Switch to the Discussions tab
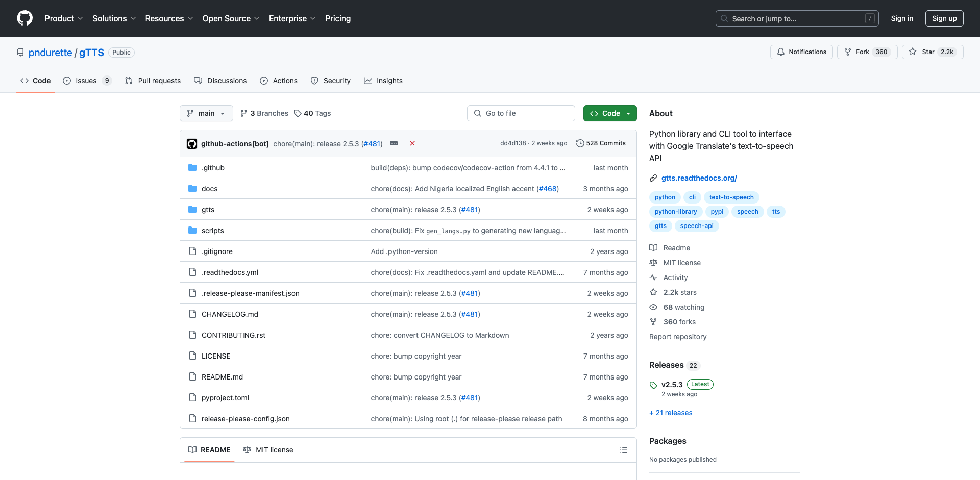The height and width of the screenshot is (480, 980). coord(220,81)
